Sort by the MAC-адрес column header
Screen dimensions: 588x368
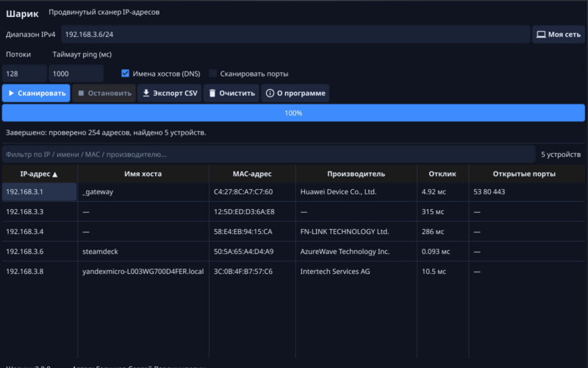tap(252, 174)
